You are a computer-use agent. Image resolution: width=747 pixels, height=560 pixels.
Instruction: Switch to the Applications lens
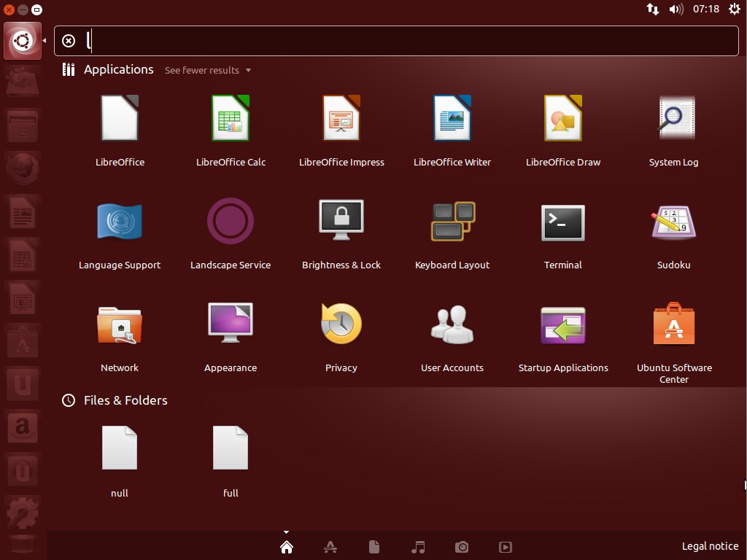click(x=330, y=547)
